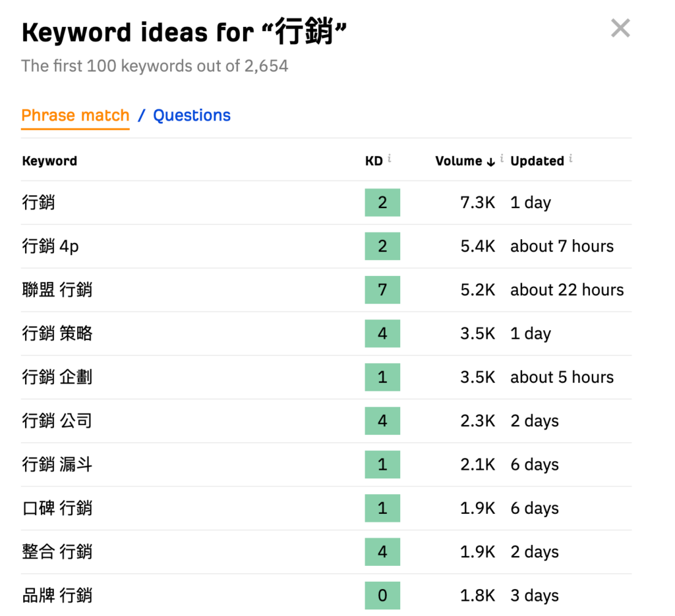Open the keyword 聯盟 行銷

tap(57, 290)
